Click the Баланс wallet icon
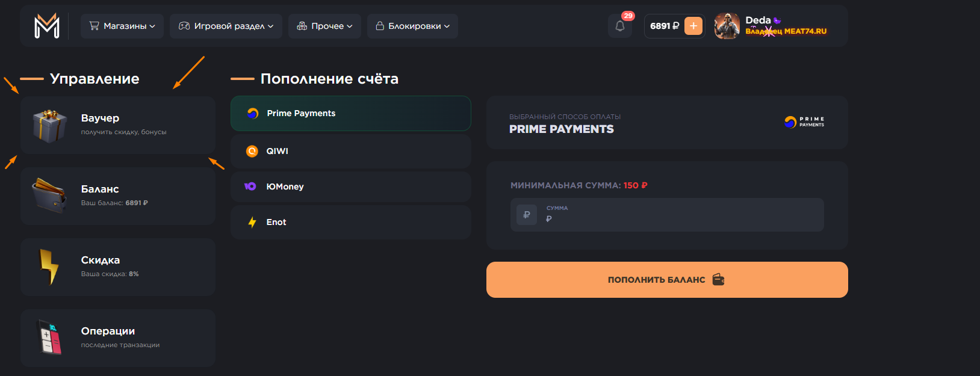980x376 pixels. tap(49, 196)
